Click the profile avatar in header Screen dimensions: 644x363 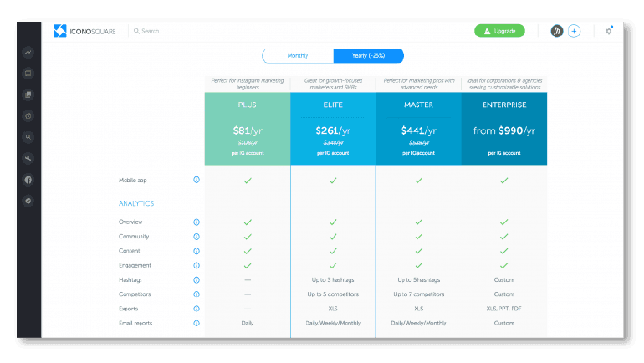556,31
